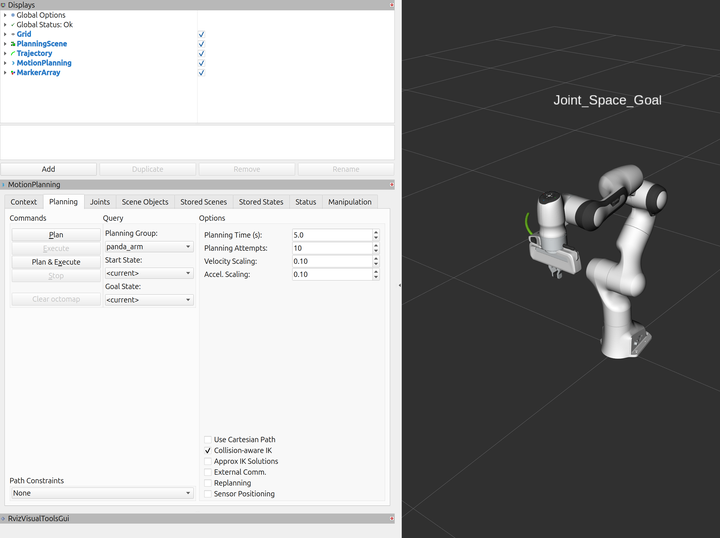
Task: Open the Start State dropdown
Action: coord(149,273)
